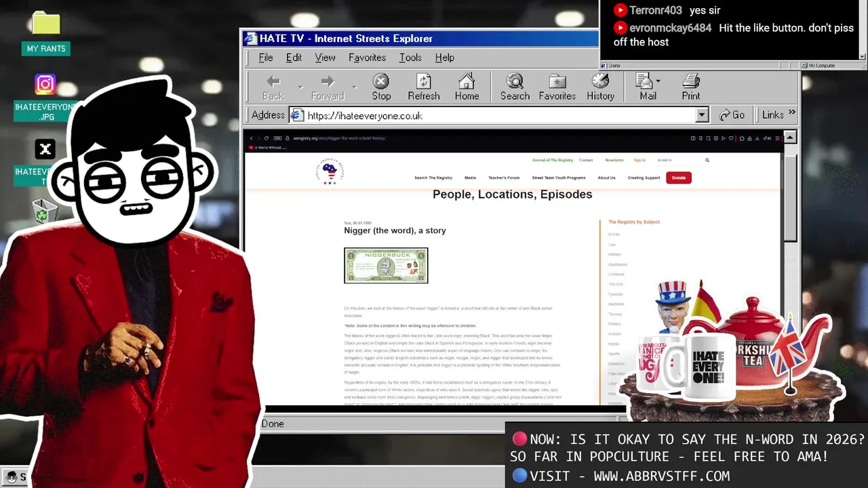The width and height of the screenshot is (868, 488).
Task: Open the Favorites menu in the menu bar
Action: click(x=367, y=58)
